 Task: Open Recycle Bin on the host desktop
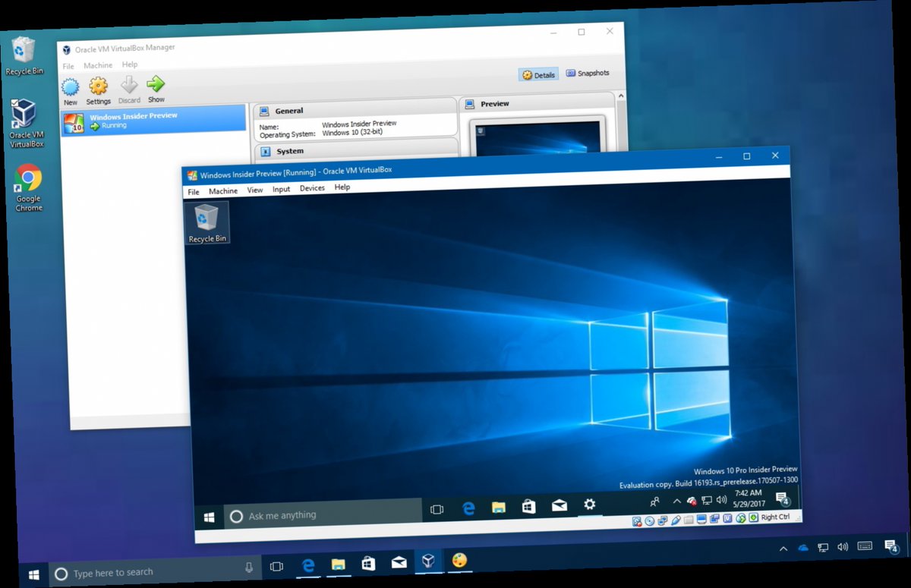click(24, 55)
